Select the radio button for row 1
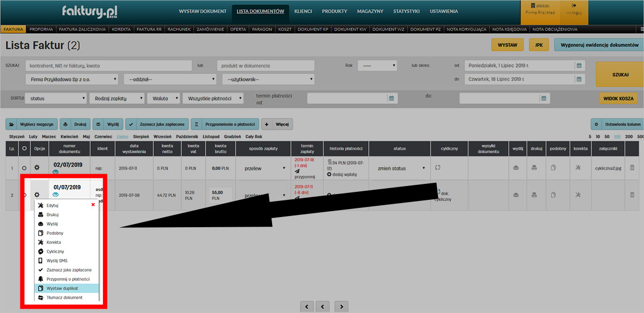The height and width of the screenshot is (313, 644). 25,168
